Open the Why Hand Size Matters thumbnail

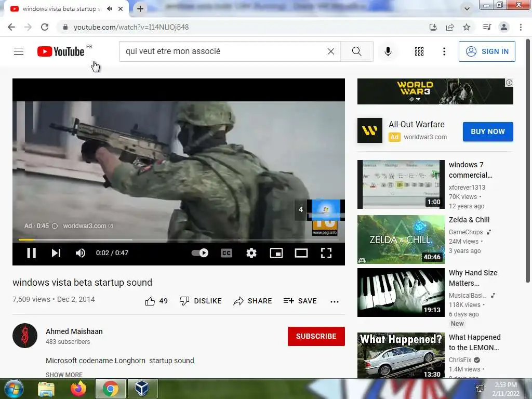click(x=401, y=292)
